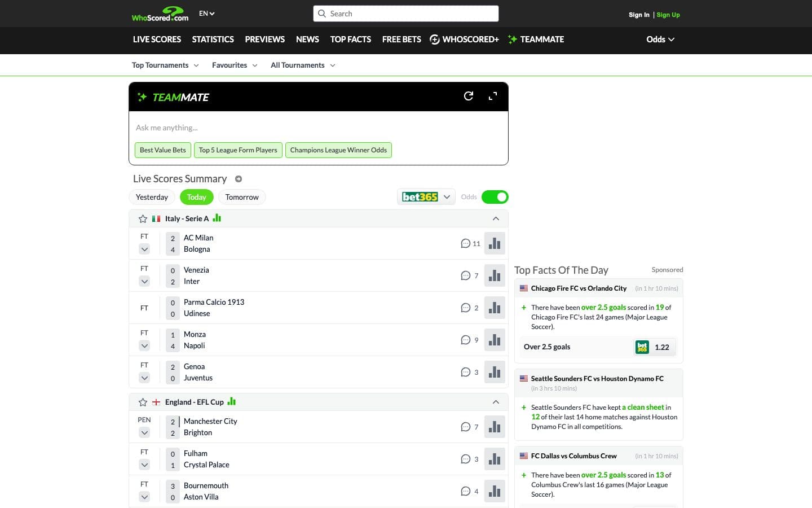Open the Statistics nav item

tap(213, 40)
